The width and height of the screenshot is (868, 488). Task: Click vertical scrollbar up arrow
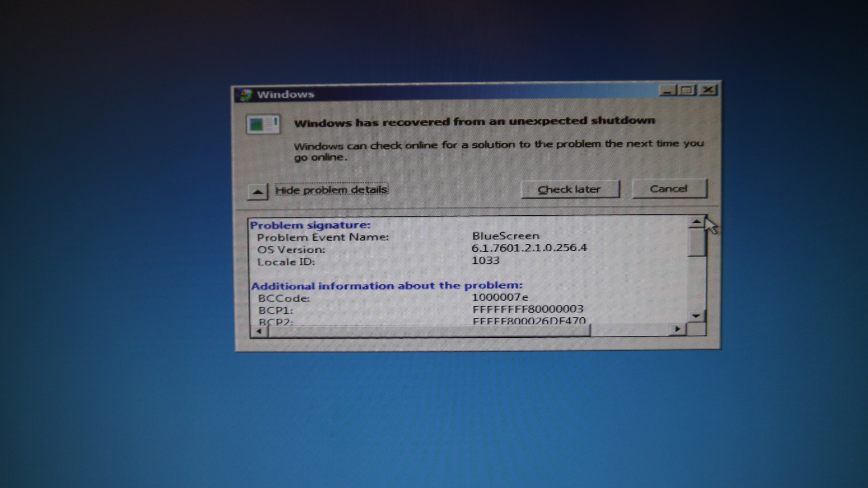(696, 222)
